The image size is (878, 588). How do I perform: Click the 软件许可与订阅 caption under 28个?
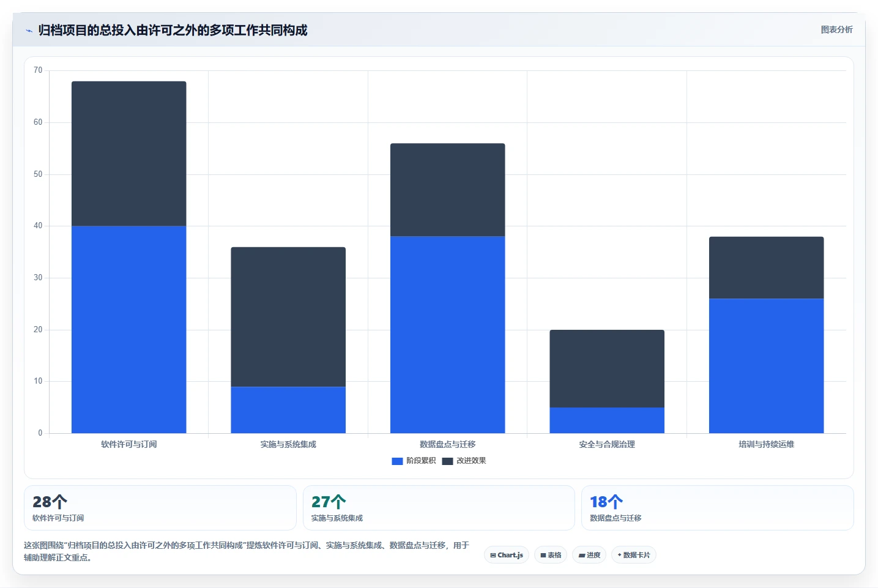(x=58, y=518)
